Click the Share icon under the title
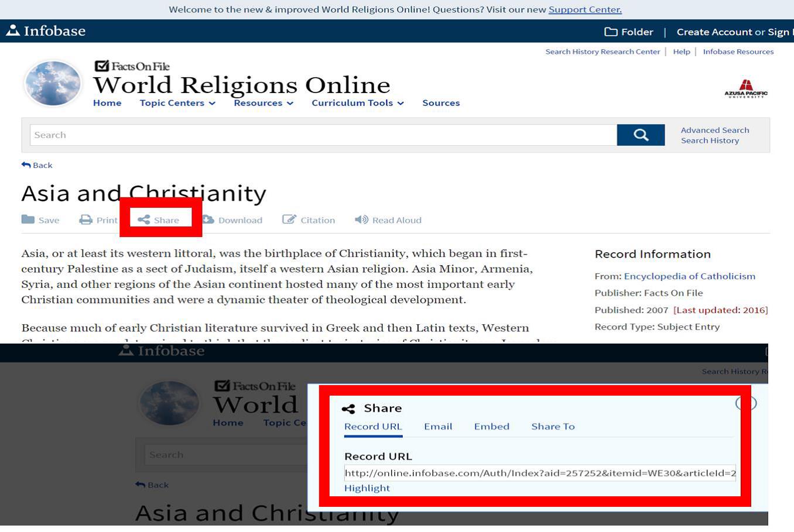The image size is (794, 532). pos(144,220)
